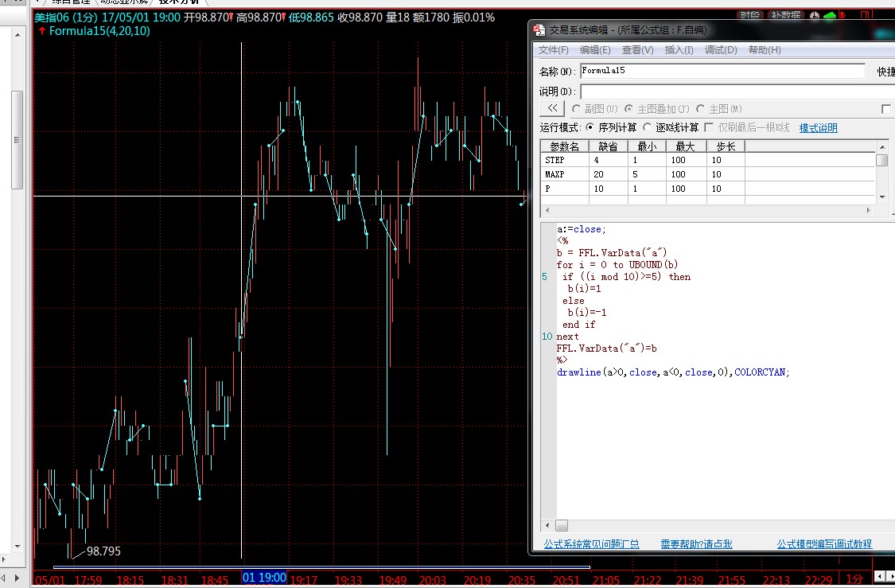
Task: Click the parameter table scroll-down arrow
Action: (x=881, y=197)
